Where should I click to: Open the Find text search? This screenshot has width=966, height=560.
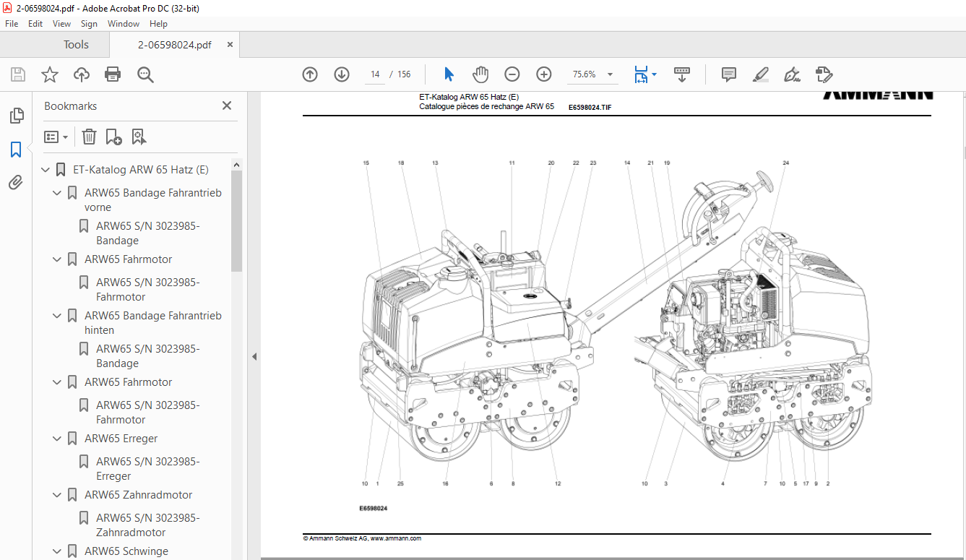[145, 74]
